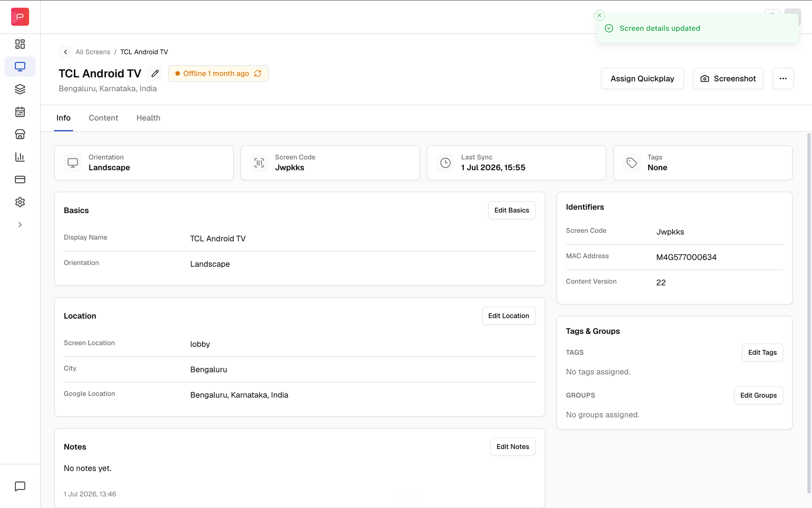Click the Last Sync clock icon
Image resolution: width=812 pixels, height=508 pixels.
point(445,163)
